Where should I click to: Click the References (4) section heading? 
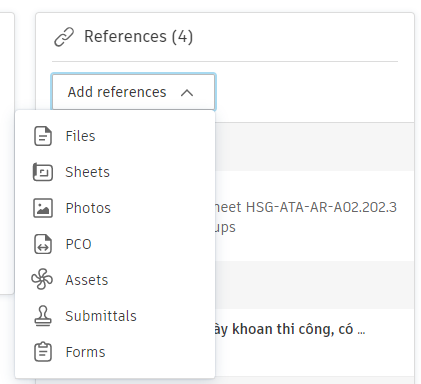pyautogui.click(x=138, y=36)
